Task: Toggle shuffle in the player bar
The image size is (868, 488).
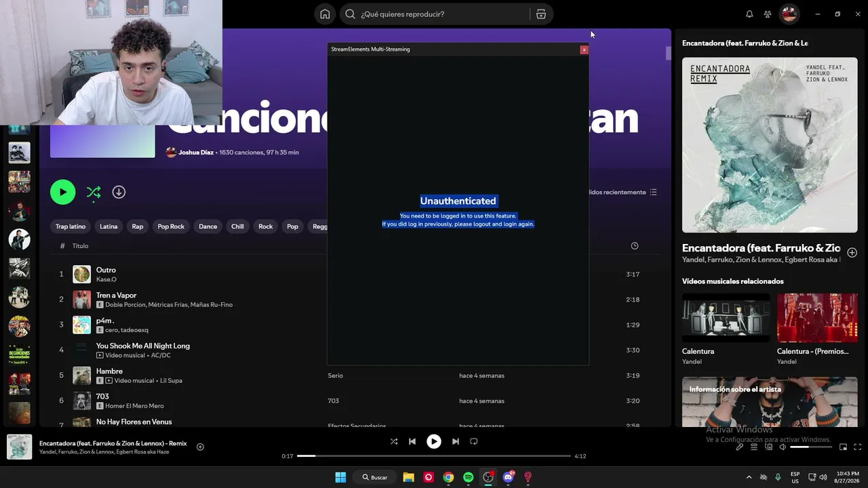Action: 394,441
